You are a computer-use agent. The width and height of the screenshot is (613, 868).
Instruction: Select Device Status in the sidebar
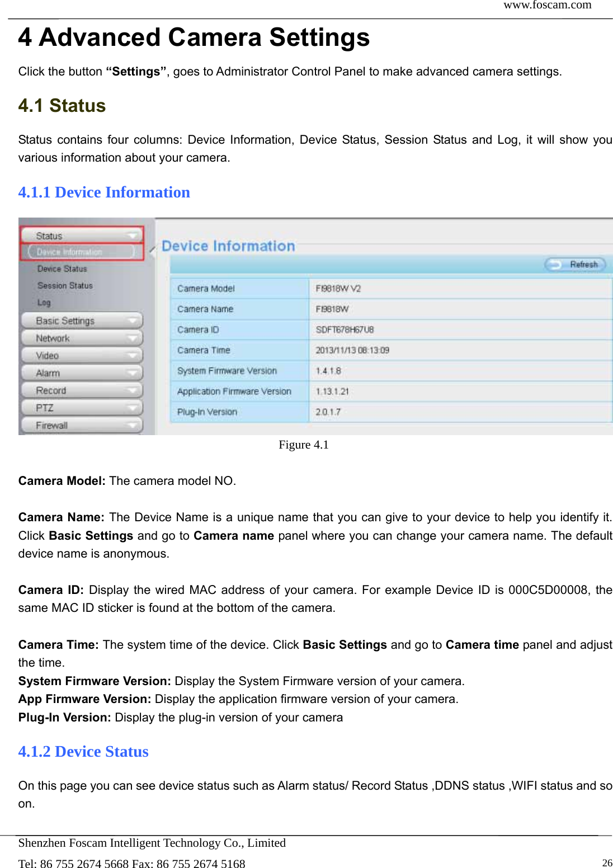click(62, 268)
